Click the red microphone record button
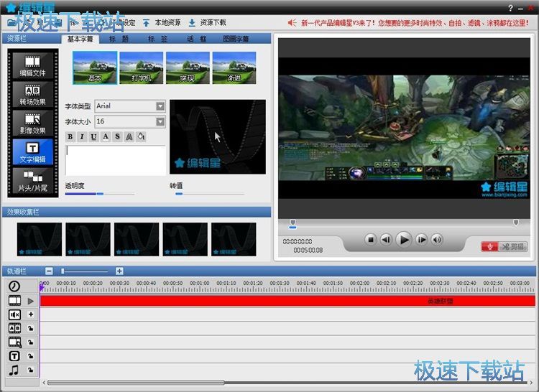 click(x=490, y=246)
